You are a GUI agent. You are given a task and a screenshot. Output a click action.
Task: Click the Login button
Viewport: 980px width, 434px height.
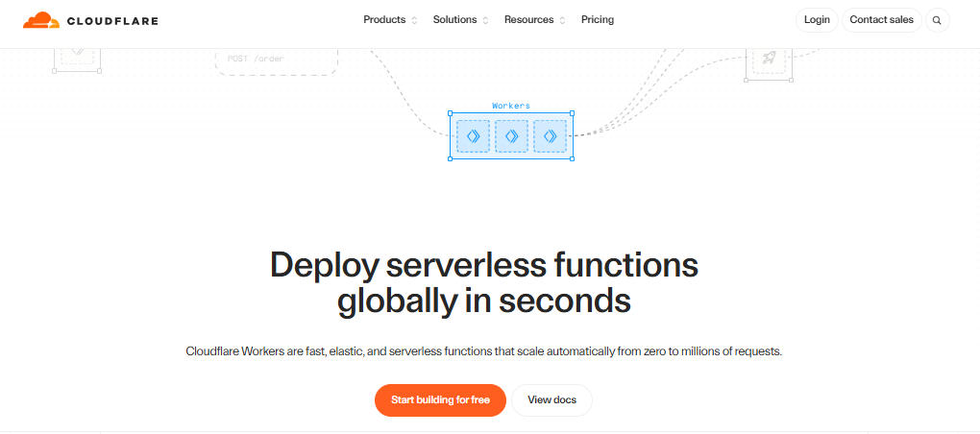(817, 20)
